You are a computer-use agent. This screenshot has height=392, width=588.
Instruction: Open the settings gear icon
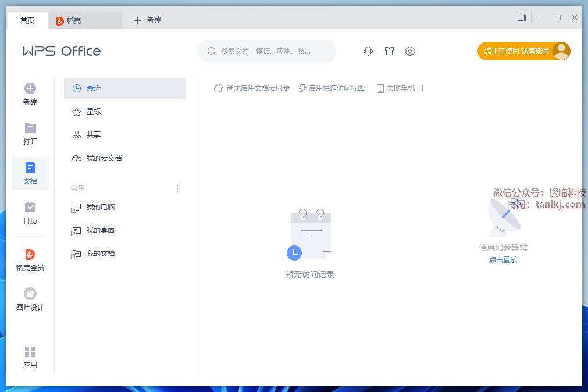(410, 51)
